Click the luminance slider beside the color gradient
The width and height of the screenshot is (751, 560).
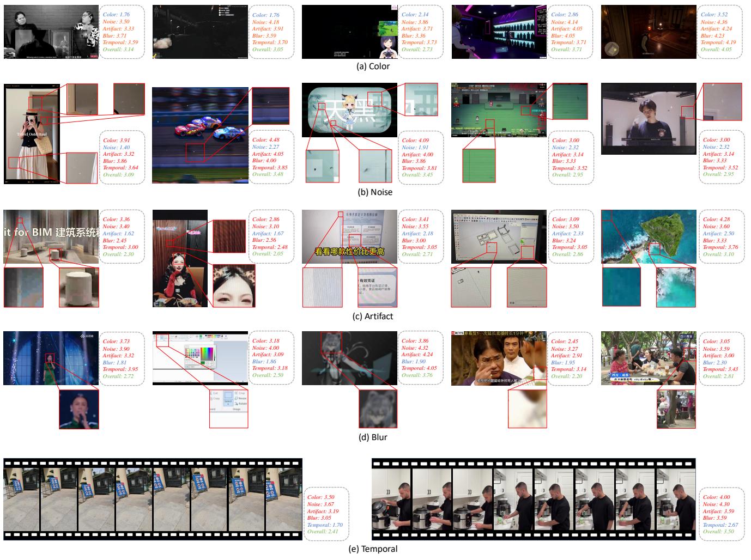point(215,355)
